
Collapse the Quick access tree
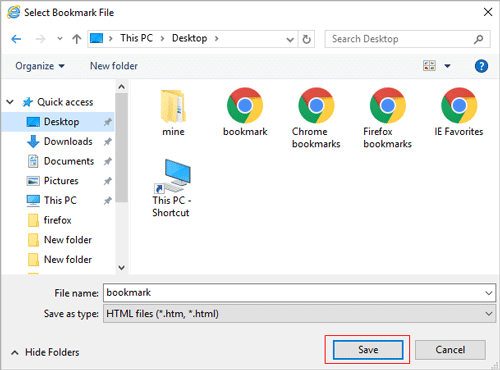pyautogui.click(x=10, y=102)
